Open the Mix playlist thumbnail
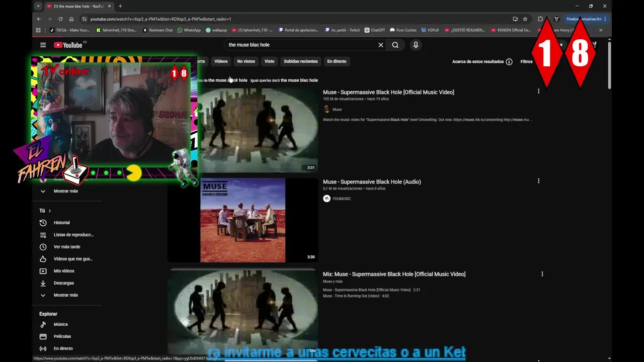 pyautogui.click(x=243, y=312)
